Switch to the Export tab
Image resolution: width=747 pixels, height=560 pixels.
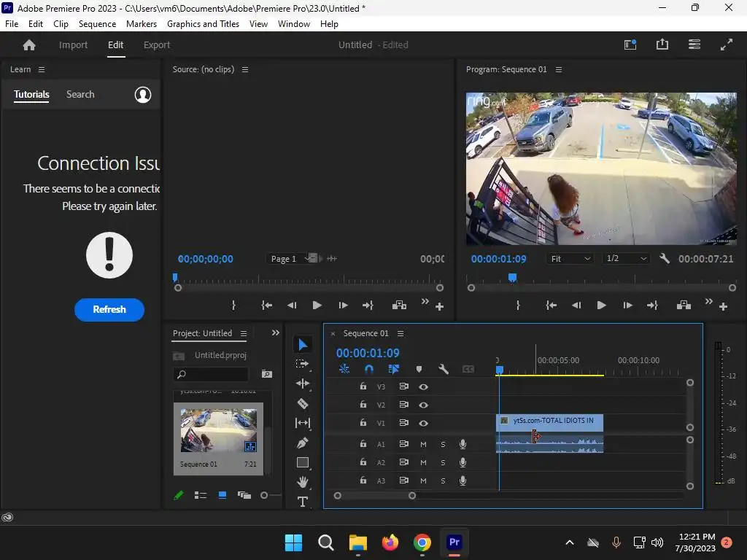click(157, 45)
